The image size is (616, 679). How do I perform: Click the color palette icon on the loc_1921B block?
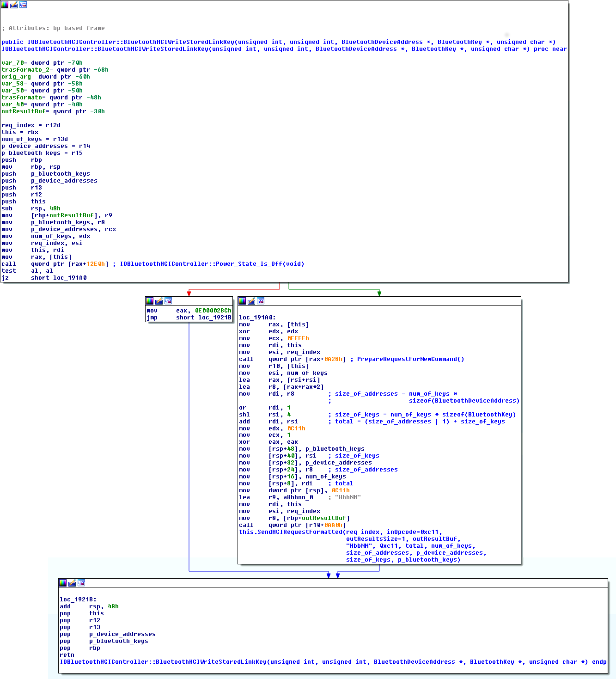coord(63,583)
